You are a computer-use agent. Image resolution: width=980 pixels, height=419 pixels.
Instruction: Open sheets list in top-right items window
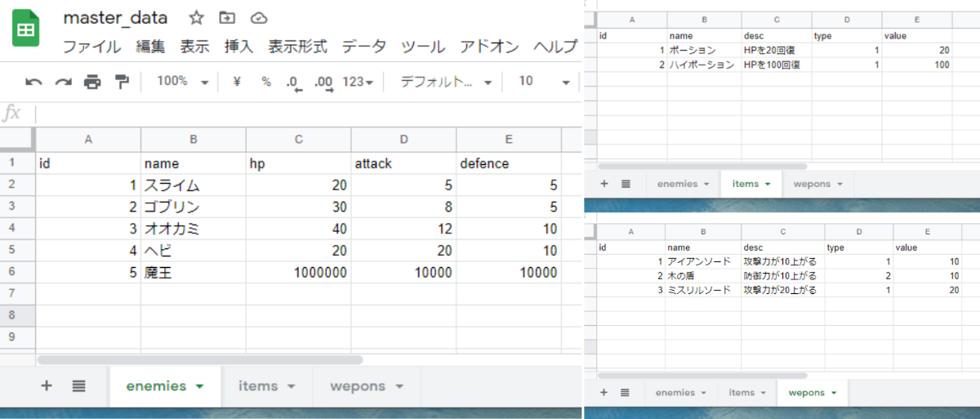tap(626, 184)
